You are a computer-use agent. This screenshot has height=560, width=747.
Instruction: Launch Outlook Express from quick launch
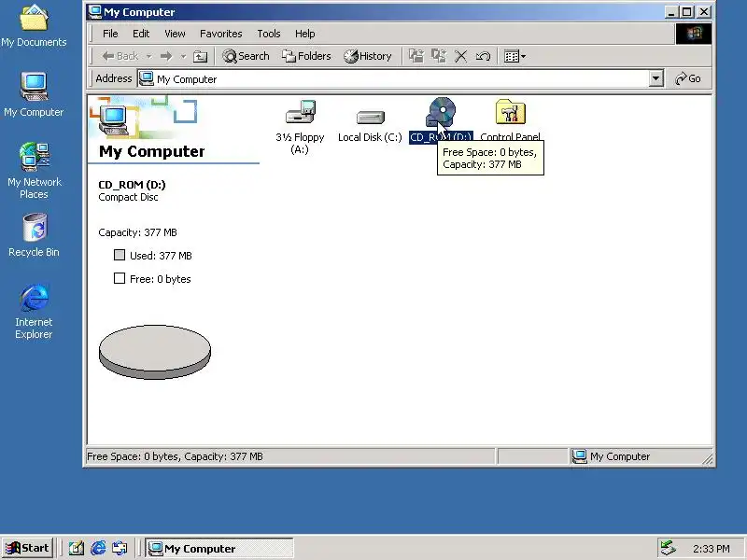[x=120, y=549]
